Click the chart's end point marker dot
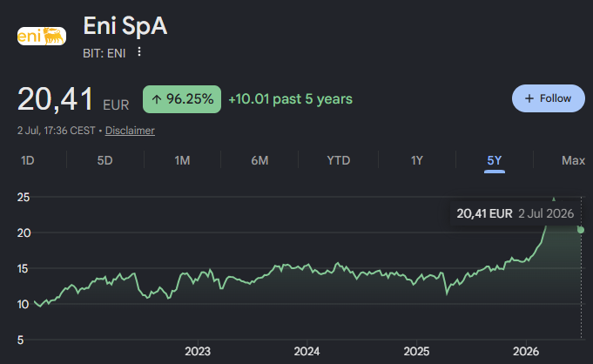This screenshot has width=593, height=364. pos(581,230)
